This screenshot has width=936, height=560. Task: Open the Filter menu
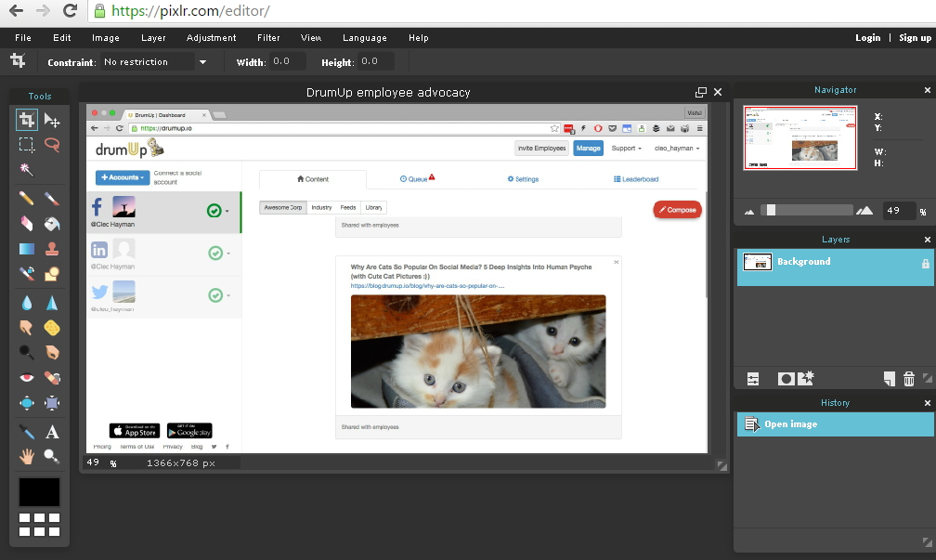[268, 37]
